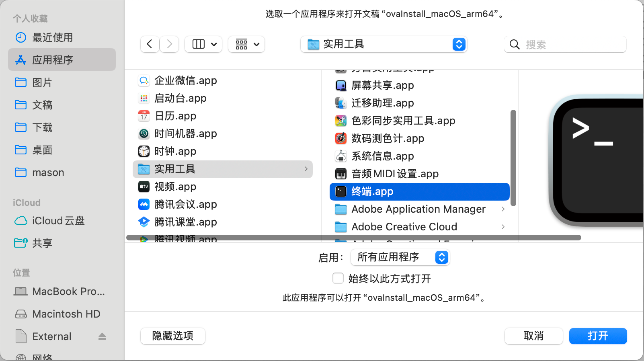Enable the 始终以此方式打开 checkbox
Image resolution: width=644 pixels, height=361 pixels.
(x=338, y=278)
